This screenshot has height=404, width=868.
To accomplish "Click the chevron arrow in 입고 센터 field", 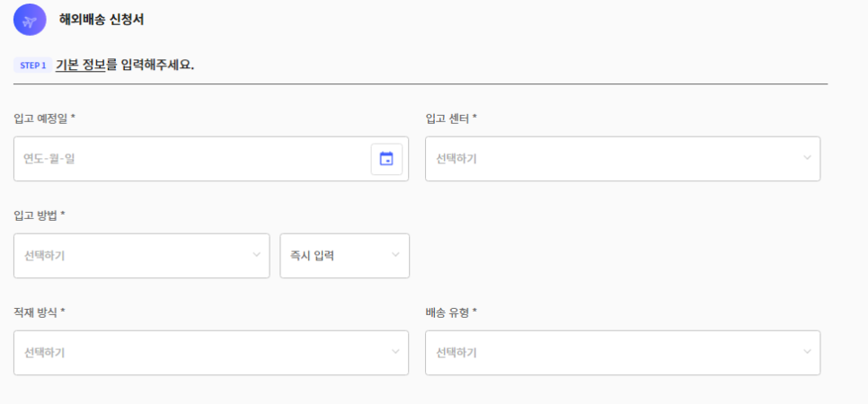I will point(807,158).
